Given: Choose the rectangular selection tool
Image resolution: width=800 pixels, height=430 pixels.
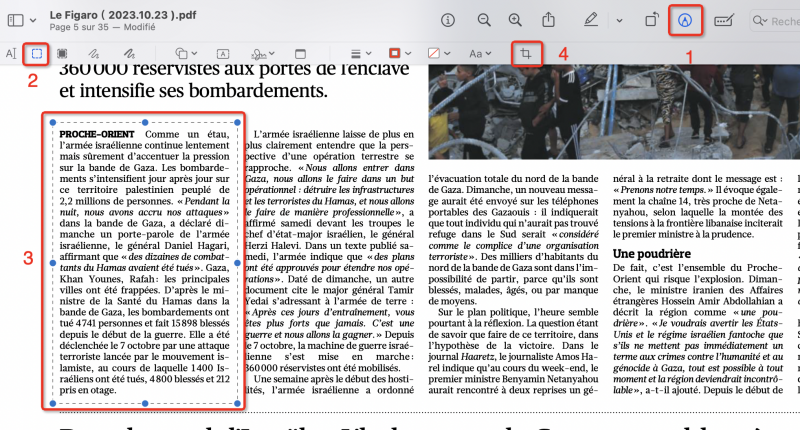Looking at the screenshot, I should coord(37,54).
